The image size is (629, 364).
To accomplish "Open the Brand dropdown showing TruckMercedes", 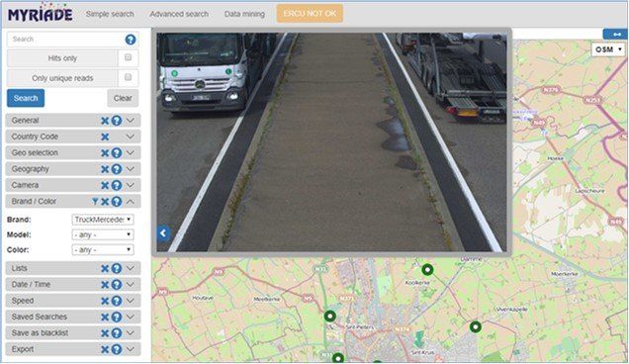I will (x=103, y=220).
